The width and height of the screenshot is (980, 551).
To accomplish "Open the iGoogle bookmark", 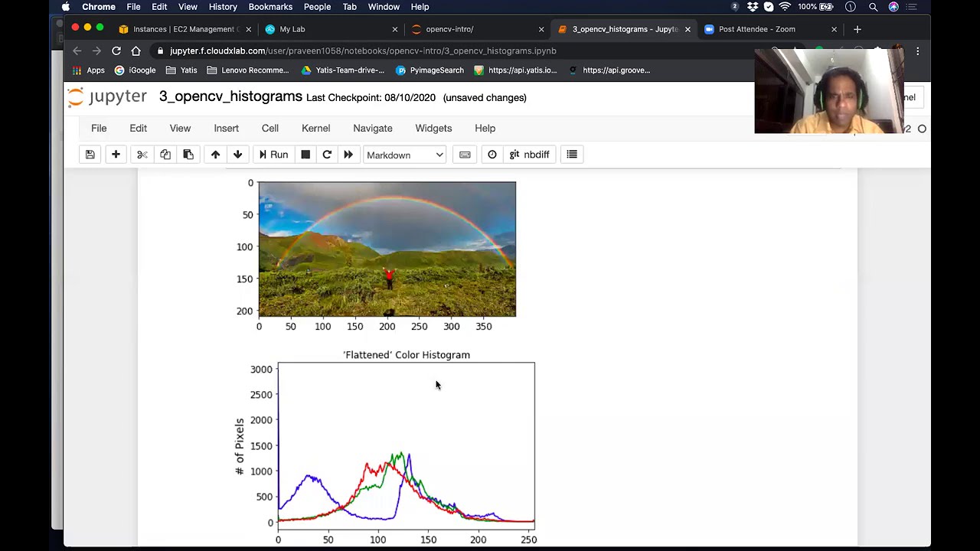I will coord(135,70).
